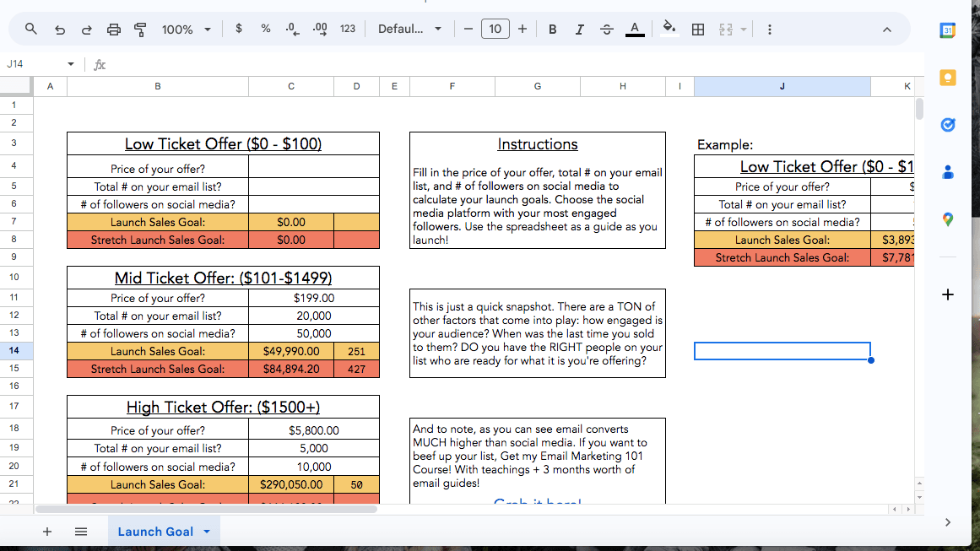
Task: Open the name box dropdown arrow
Action: click(x=71, y=64)
